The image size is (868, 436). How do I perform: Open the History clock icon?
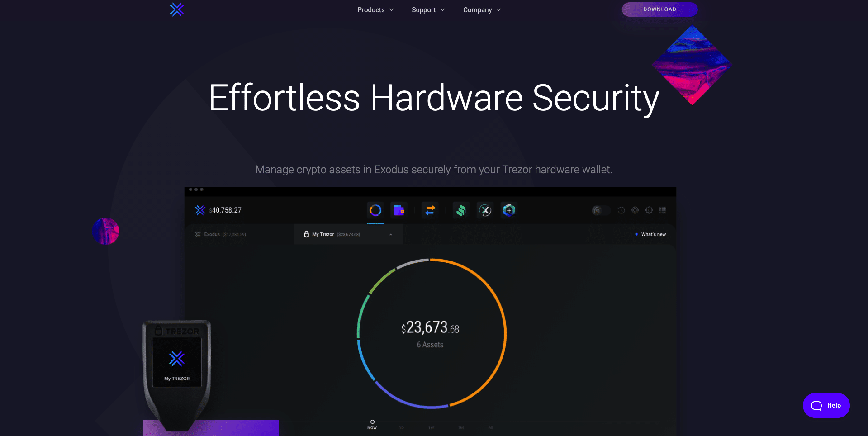pos(621,210)
